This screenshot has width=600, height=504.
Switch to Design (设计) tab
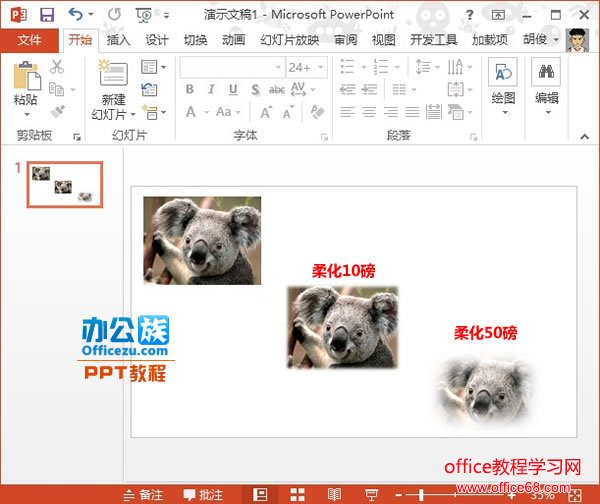[x=157, y=39]
